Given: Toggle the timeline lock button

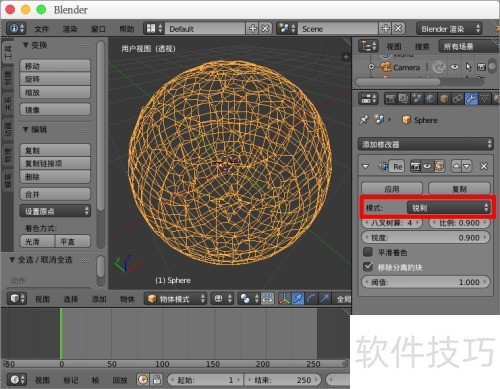Looking at the screenshot, I should (x=157, y=379).
